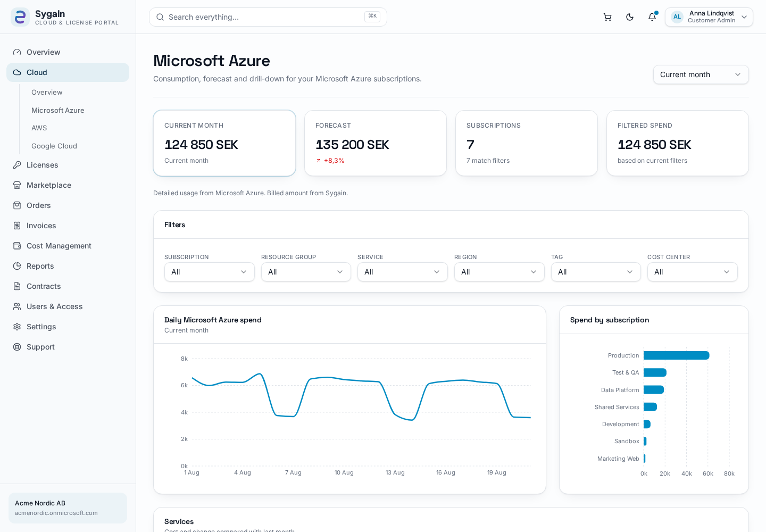This screenshot has height=532, width=766.
Task: Open Contracts page
Action: 68,286
